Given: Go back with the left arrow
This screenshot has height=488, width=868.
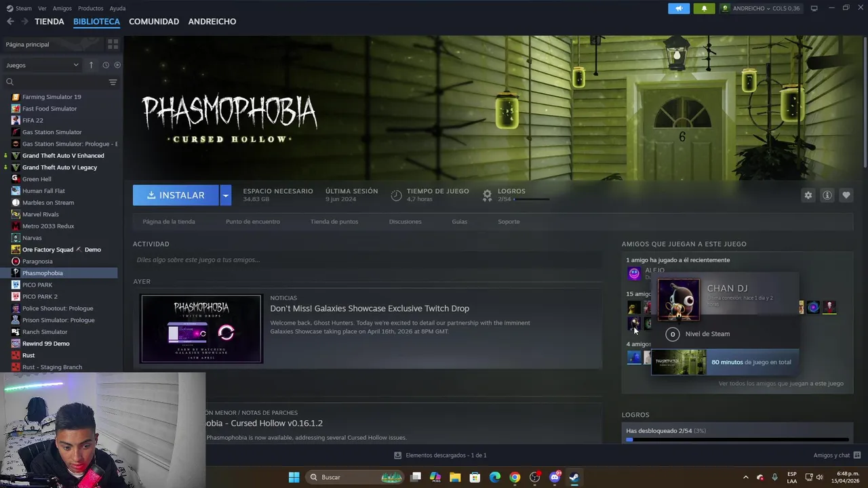Looking at the screenshot, I should (10, 22).
